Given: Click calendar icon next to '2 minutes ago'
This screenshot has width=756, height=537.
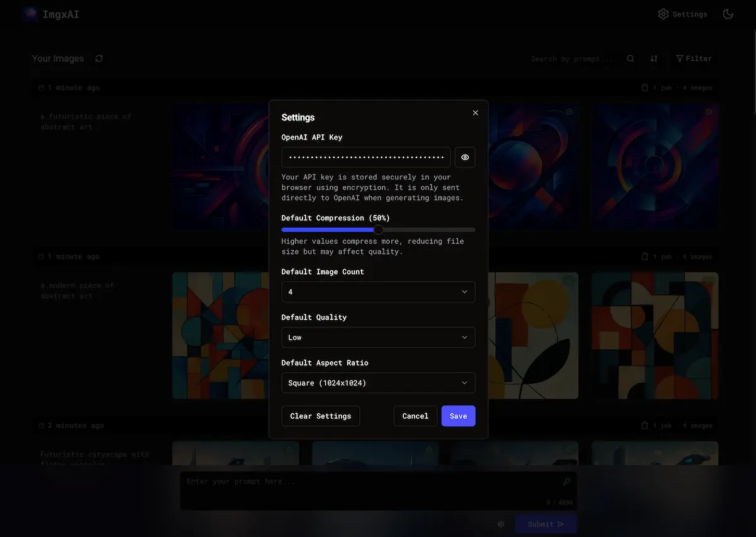Looking at the screenshot, I should pos(41,425).
